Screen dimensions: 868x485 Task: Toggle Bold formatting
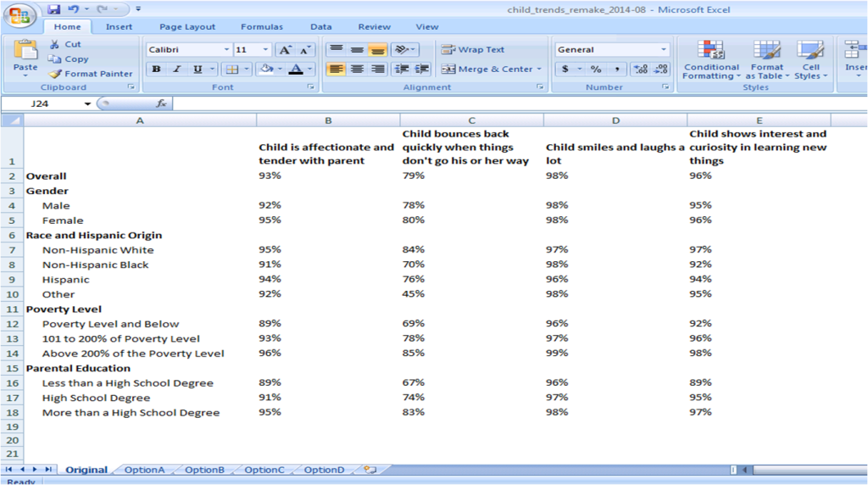coord(157,70)
